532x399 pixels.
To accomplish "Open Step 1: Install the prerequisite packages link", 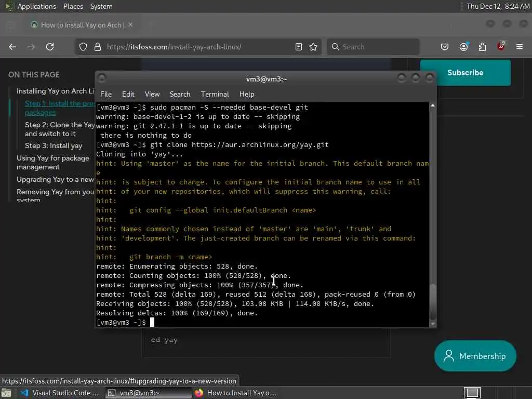I will pos(59,108).
